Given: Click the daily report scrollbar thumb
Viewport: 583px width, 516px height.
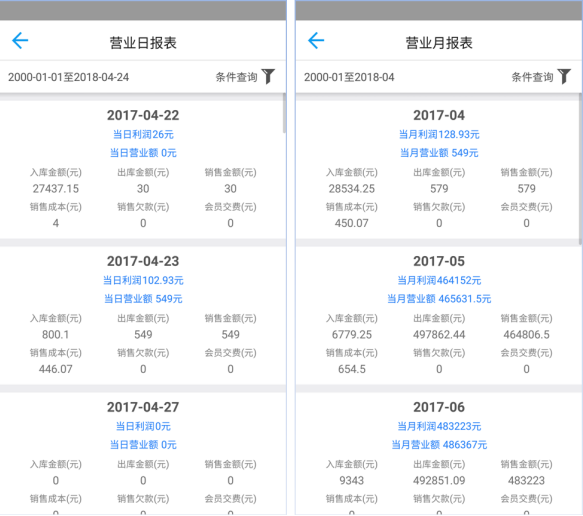Looking at the screenshot, I should coord(284,113).
